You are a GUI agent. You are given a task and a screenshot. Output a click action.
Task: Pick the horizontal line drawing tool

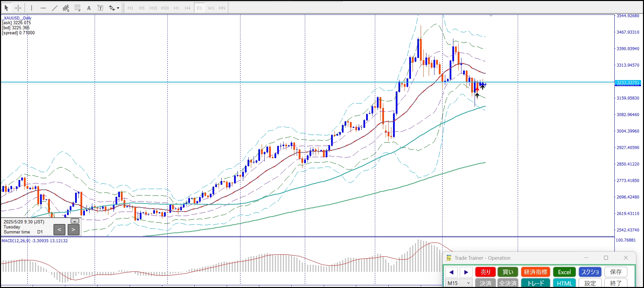[43, 8]
